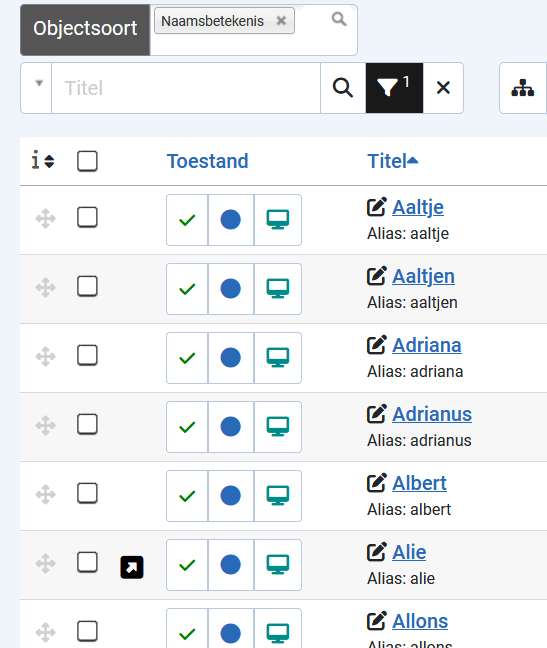
Task: Click the monitor display icon for Aaltjen
Action: click(x=278, y=289)
